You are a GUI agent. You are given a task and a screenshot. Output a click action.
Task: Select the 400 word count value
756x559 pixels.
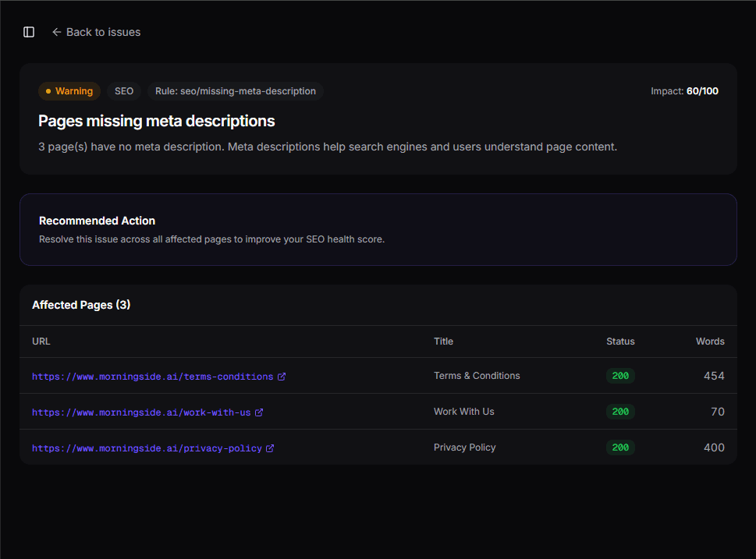tap(714, 448)
